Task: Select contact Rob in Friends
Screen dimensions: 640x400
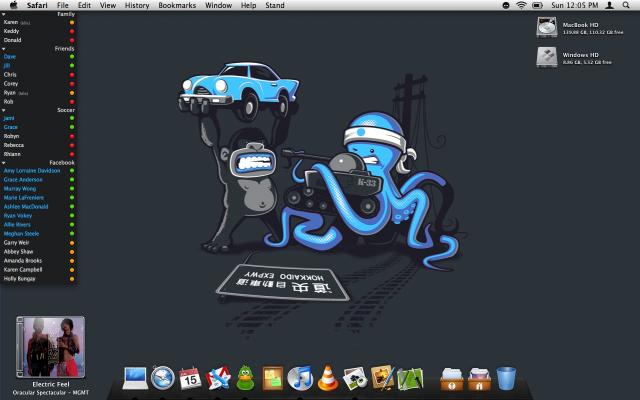Action: pos(39,102)
